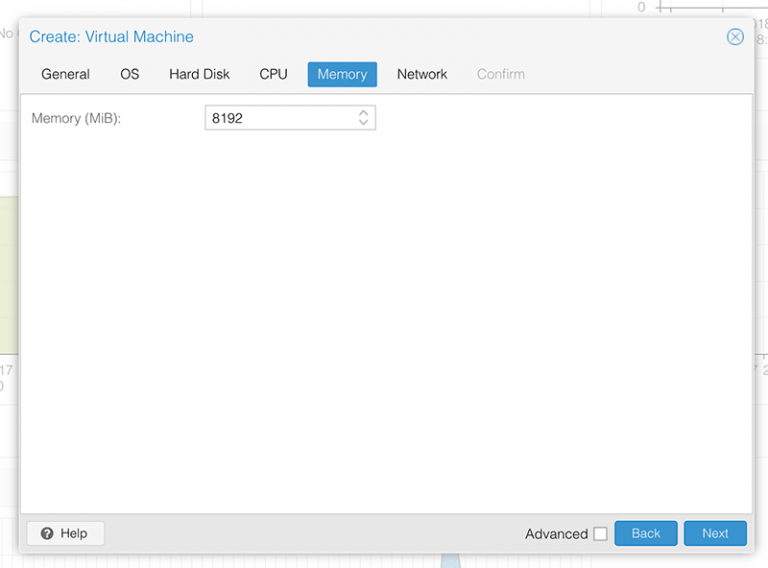Image resolution: width=768 pixels, height=568 pixels.
Task: Click the Advanced option label
Action: pos(556,534)
